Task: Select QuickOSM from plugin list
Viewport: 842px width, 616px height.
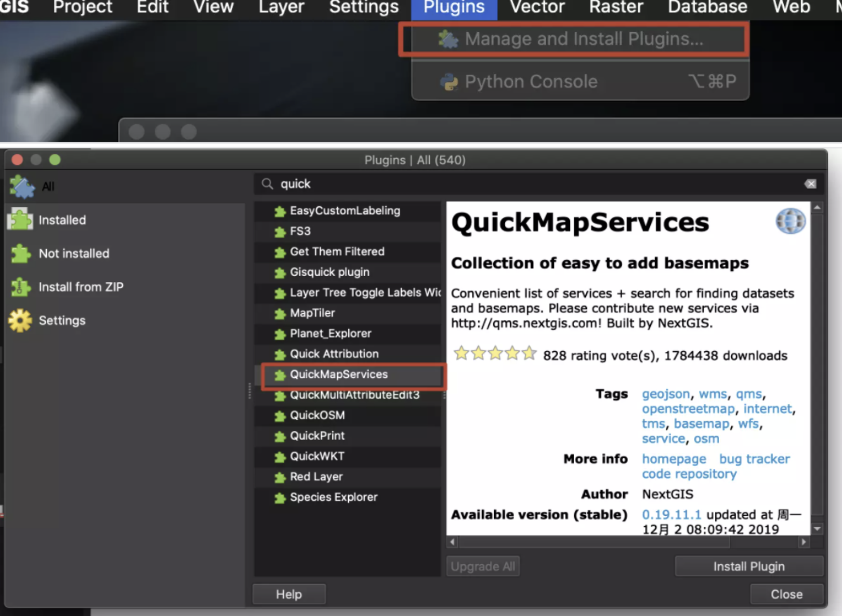Action: coord(316,415)
